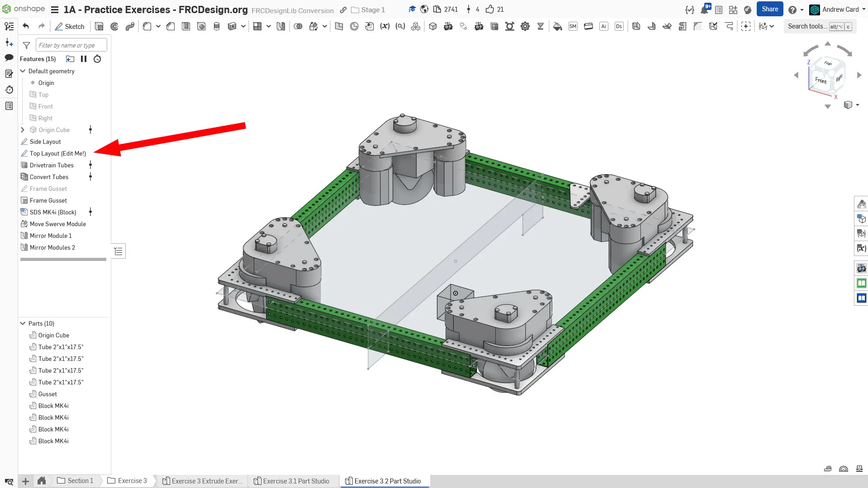
Task: Select the Revolve tool icon
Action: 114,26
